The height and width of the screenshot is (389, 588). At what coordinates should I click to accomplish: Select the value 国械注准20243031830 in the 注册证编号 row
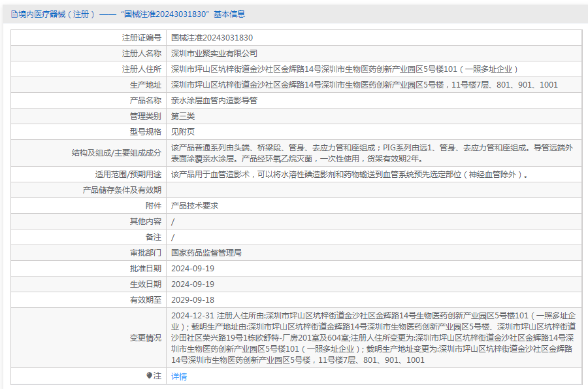[212, 37]
